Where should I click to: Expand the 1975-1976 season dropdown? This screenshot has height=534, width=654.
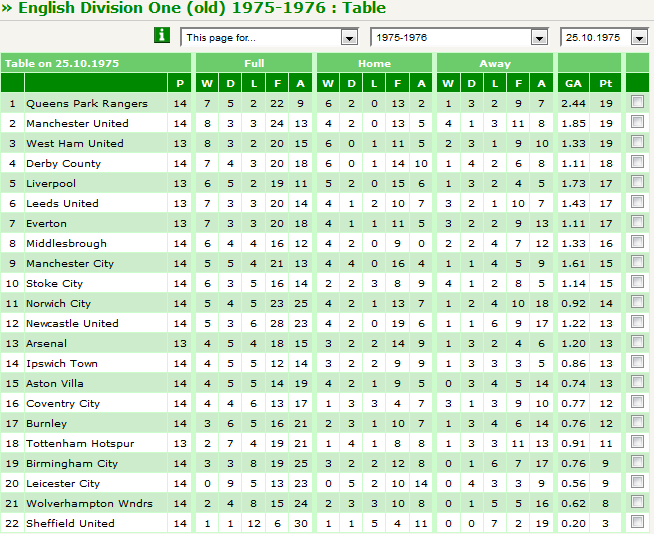[x=459, y=38]
